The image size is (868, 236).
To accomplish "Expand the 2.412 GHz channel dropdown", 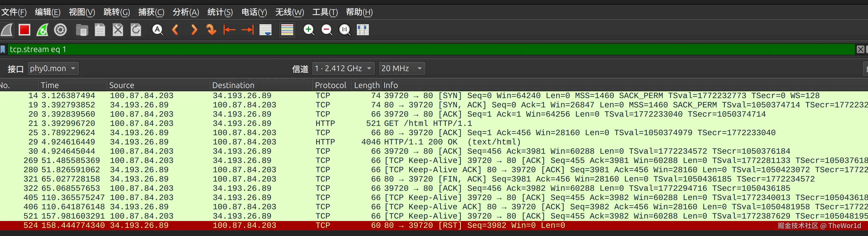I will click(x=343, y=68).
